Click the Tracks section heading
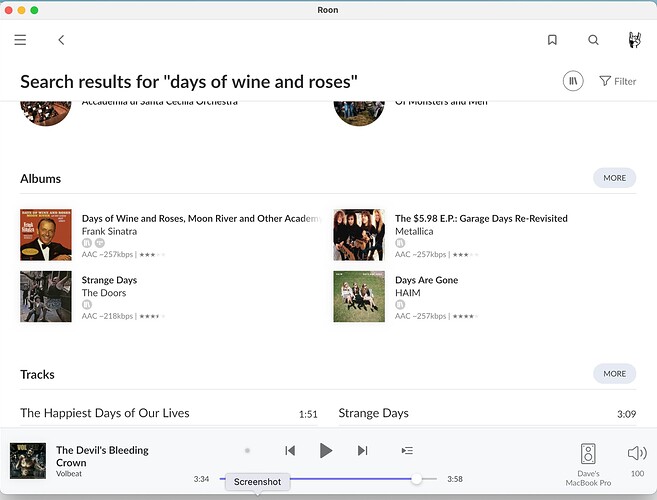657x500 pixels. pyautogui.click(x=37, y=374)
